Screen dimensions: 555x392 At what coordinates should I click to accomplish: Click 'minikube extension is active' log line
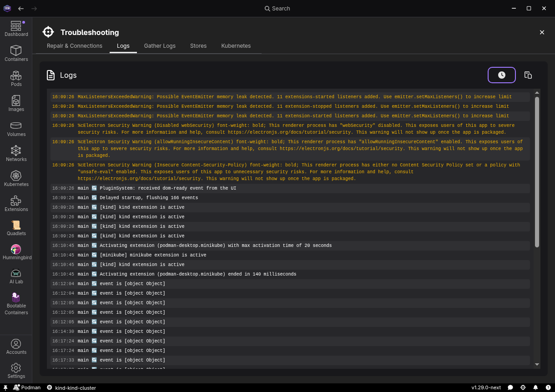coord(290,255)
